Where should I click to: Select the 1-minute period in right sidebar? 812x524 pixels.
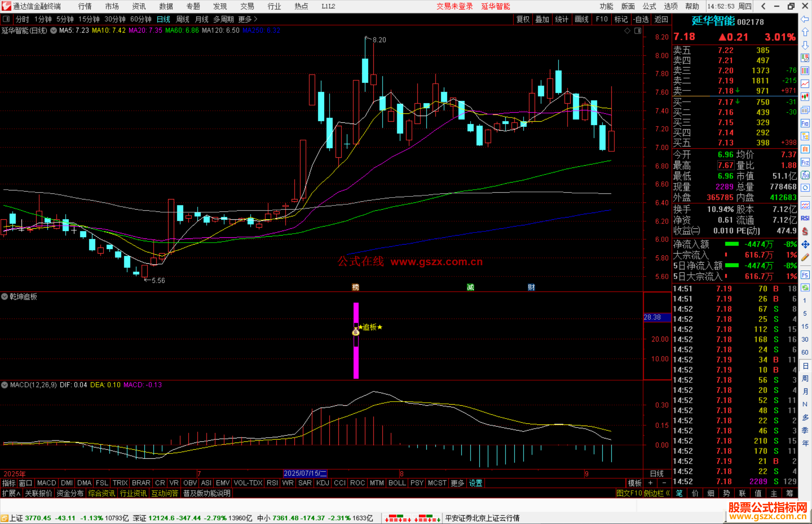click(804, 301)
